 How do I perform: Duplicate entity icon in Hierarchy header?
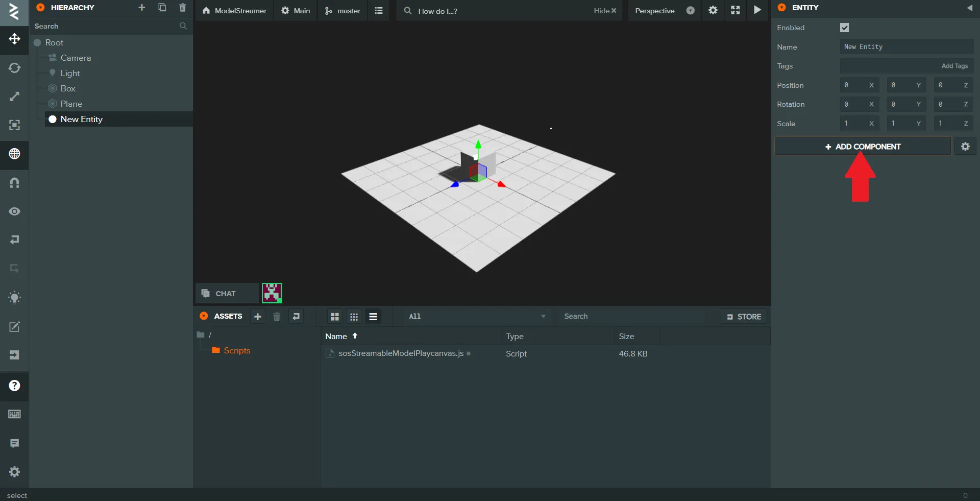click(162, 8)
